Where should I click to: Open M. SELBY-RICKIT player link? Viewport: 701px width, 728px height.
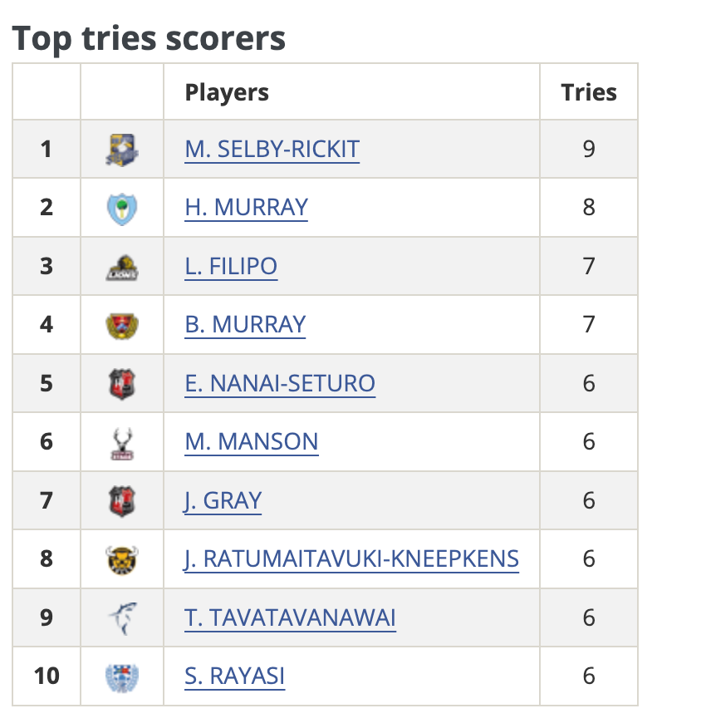[x=272, y=150]
